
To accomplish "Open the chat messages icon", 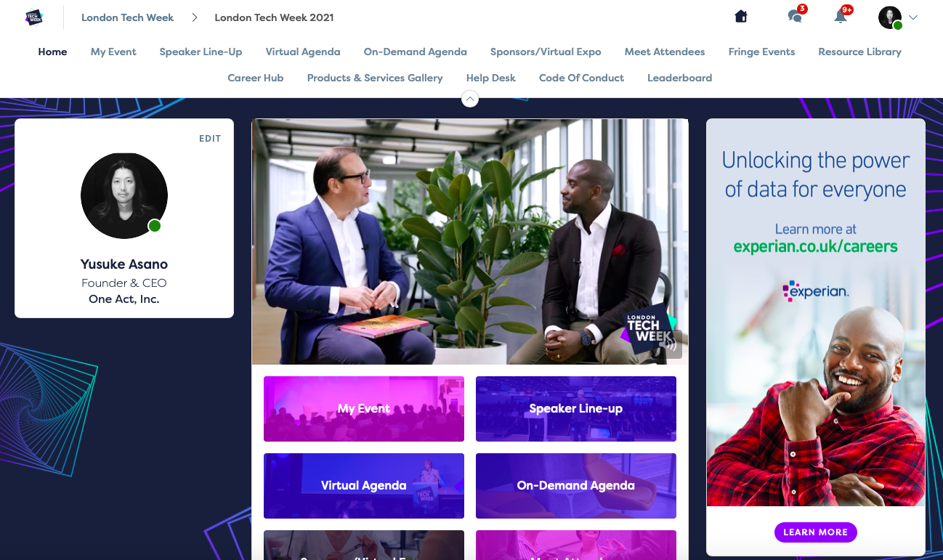I will 796,16.
